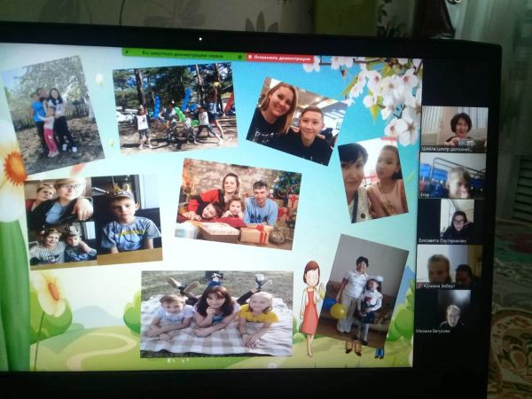Viewport: 532px width, 399px height.
Task: Click the tilted photo of two girls
Action: pyautogui.click(x=373, y=180)
